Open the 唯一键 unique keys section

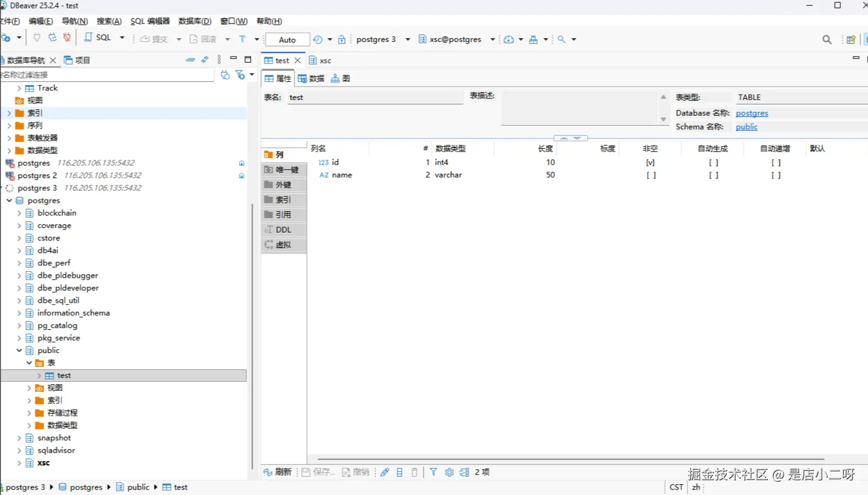284,169
